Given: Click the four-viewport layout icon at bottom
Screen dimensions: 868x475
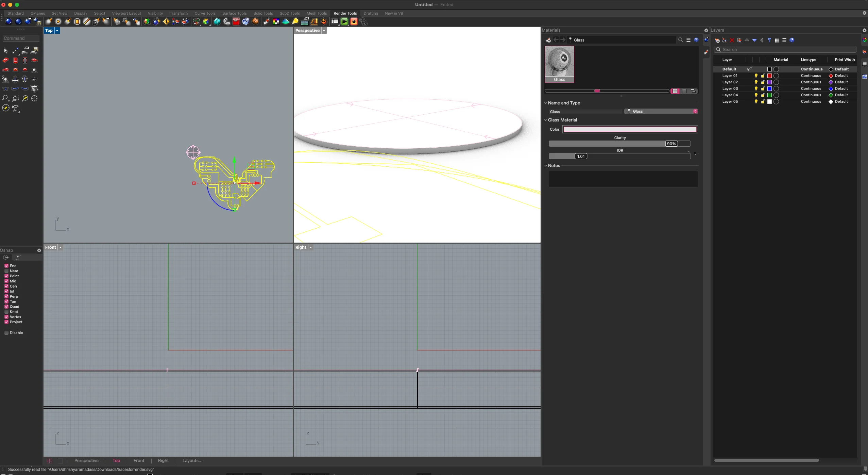Looking at the screenshot, I should pos(49,461).
